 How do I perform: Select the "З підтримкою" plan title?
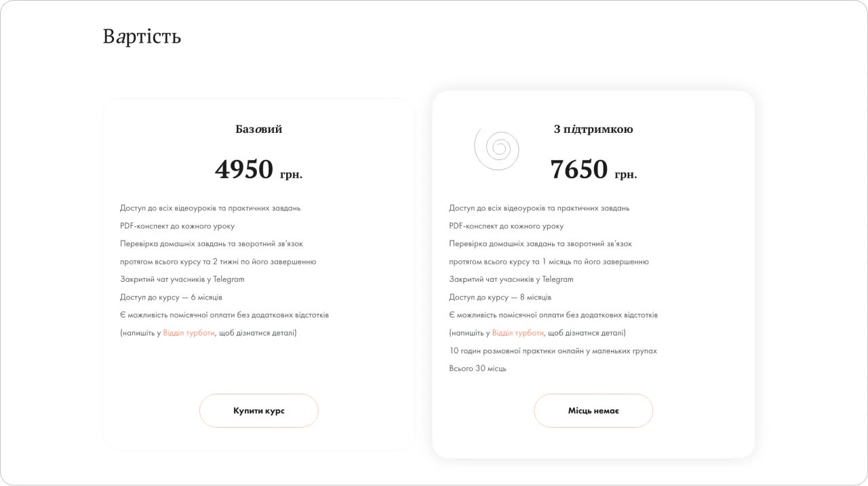(593, 129)
